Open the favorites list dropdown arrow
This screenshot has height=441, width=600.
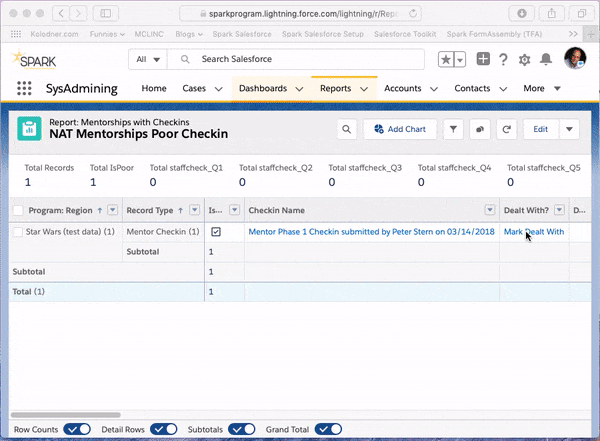coord(460,59)
